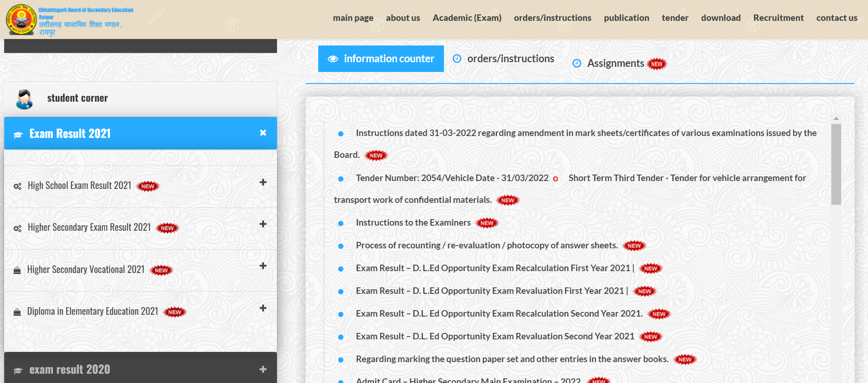Expand Higher Secondary Exam Result 2021 plus sign
The height and width of the screenshot is (383, 868).
263,224
